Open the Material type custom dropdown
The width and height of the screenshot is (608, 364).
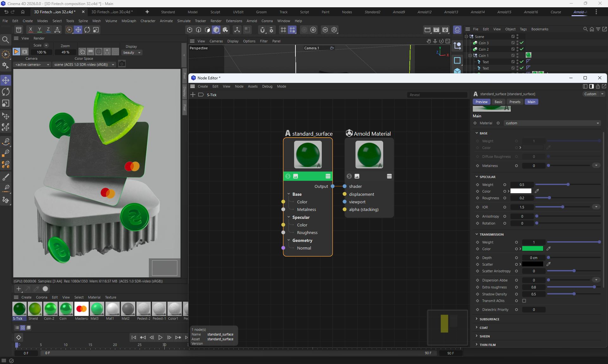[552, 123]
